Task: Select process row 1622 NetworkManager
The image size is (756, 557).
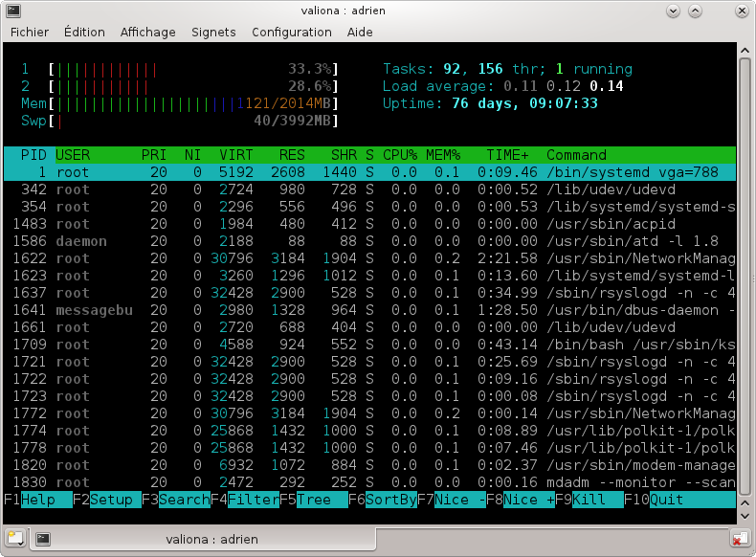Action: point(369,258)
